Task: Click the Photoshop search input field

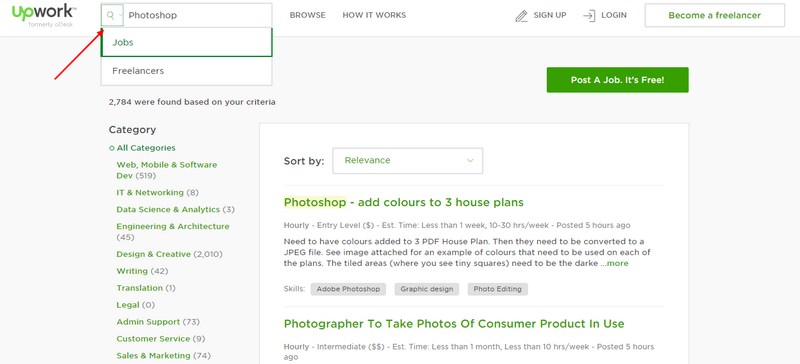Action: 198,15
